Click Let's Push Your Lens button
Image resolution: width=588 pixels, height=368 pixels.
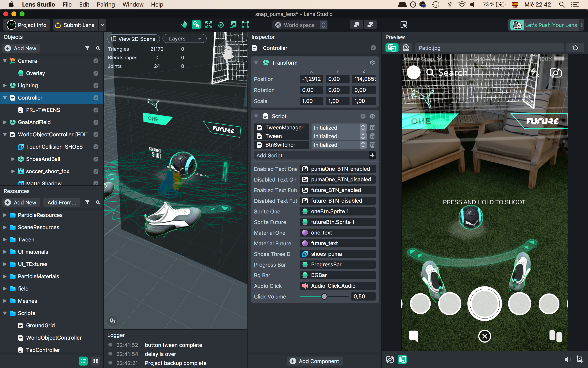point(544,25)
